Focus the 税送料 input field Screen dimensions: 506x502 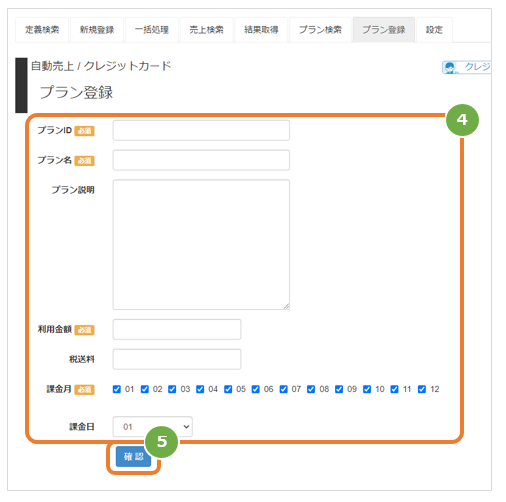177,359
